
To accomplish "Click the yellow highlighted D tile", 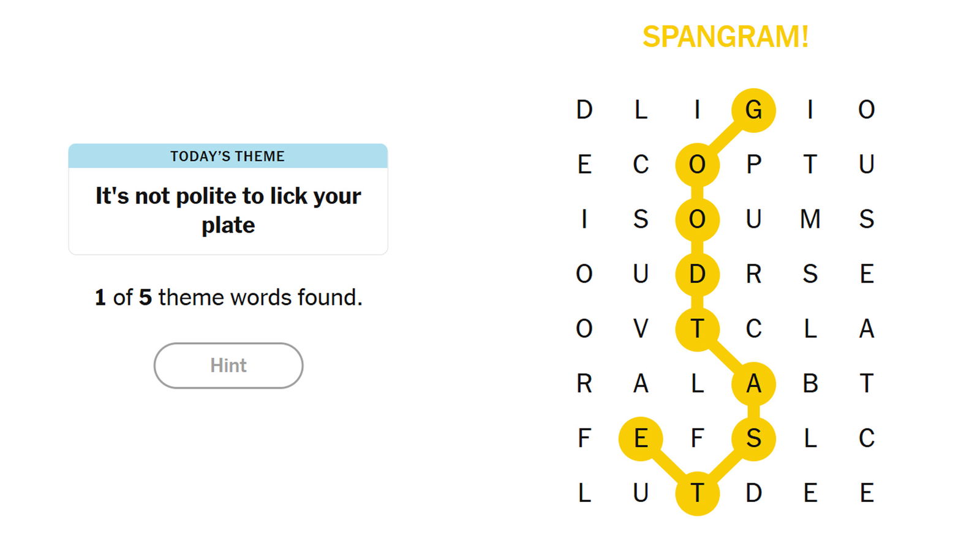I will coord(697,274).
